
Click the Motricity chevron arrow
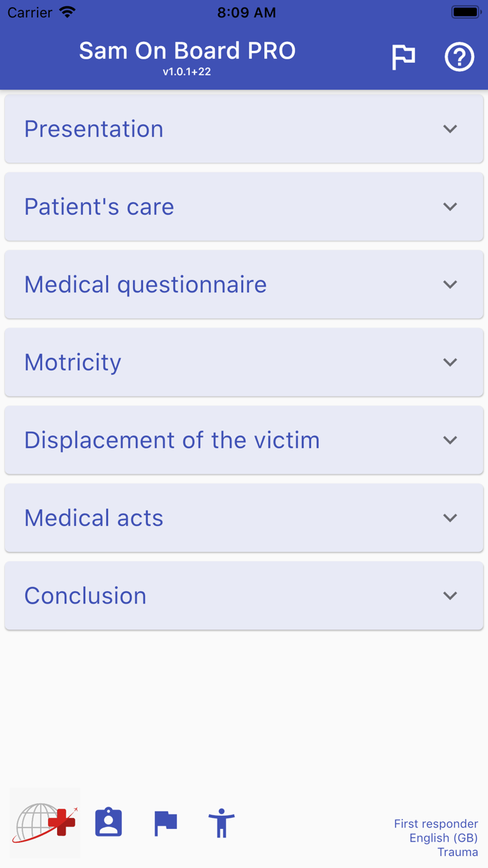[450, 362]
